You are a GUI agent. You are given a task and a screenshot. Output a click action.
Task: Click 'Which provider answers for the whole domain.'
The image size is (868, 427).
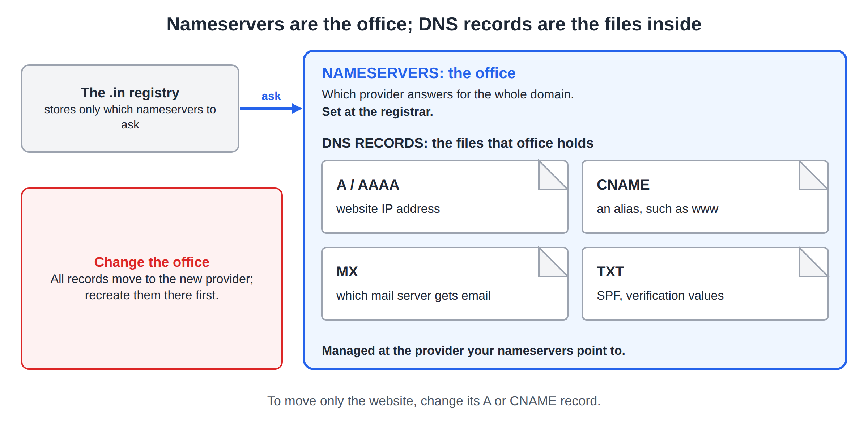tap(448, 94)
